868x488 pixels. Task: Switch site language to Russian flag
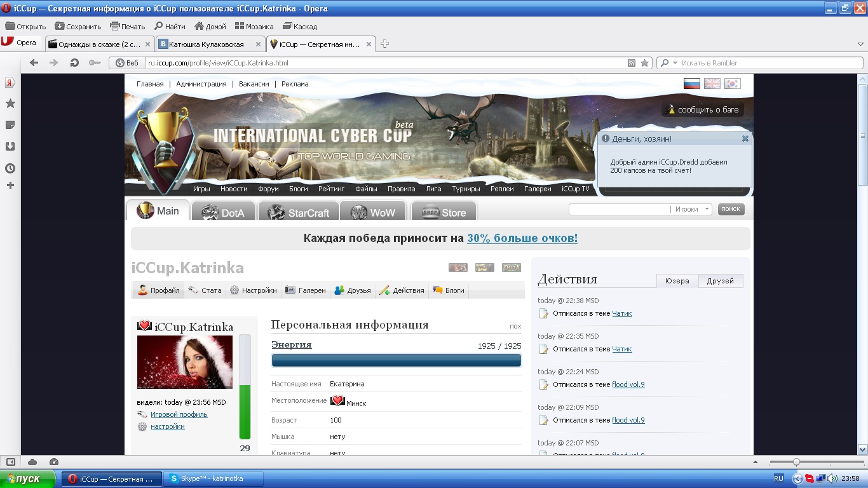click(691, 84)
